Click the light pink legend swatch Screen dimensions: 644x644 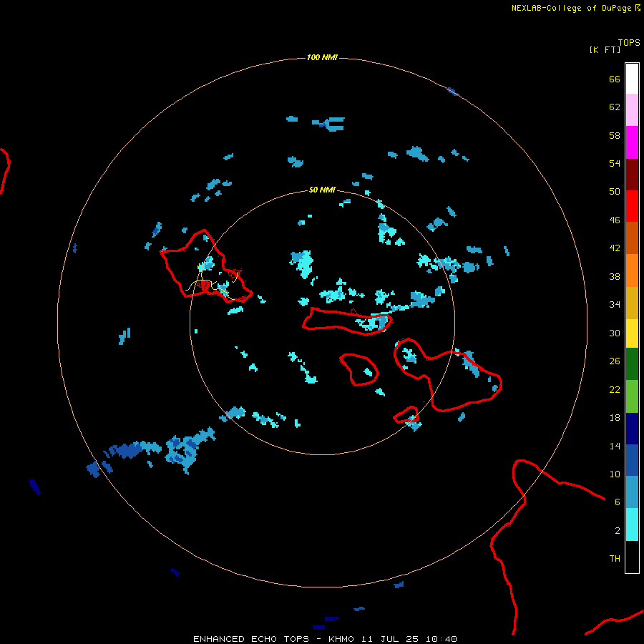click(x=632, y=109)
